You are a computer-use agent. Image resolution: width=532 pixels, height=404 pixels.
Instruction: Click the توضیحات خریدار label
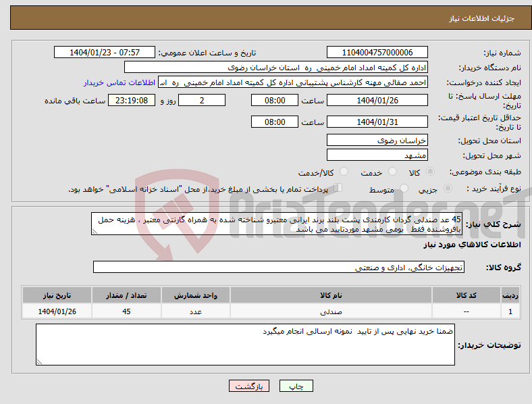489,345
